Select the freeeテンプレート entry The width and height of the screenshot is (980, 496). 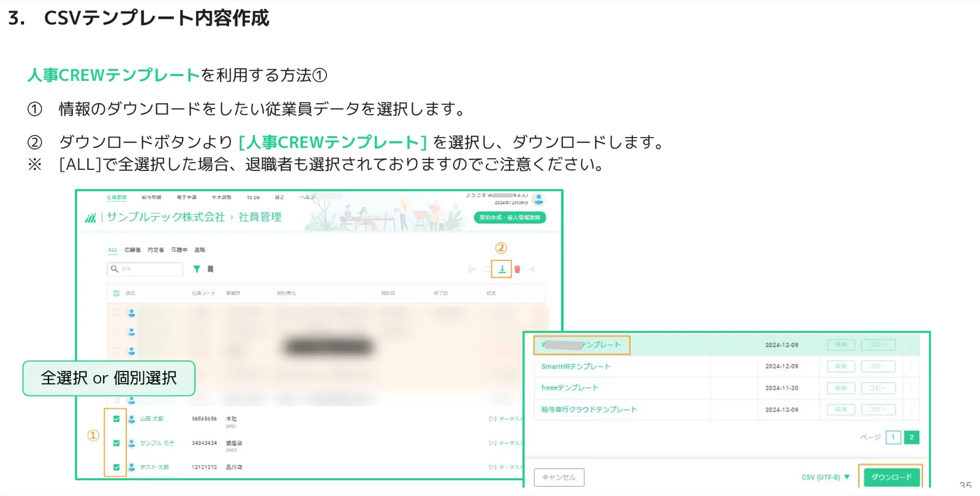point(570,388)
